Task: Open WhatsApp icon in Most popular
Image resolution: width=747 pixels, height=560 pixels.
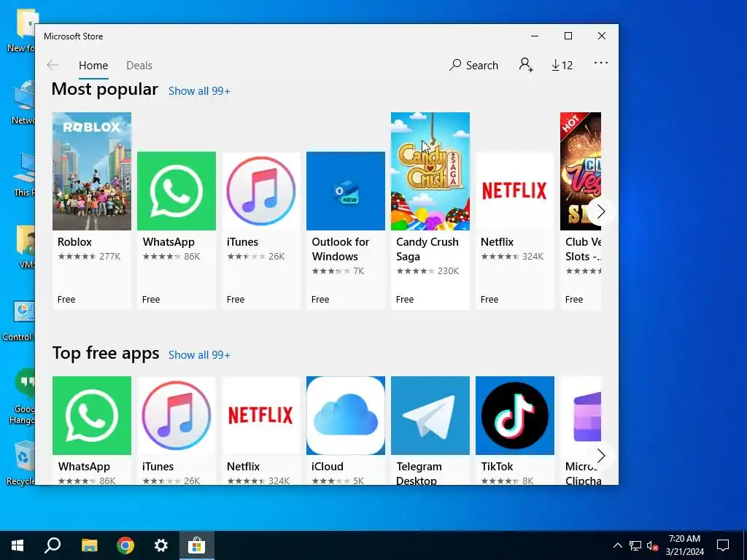Action: click(x=177, y=191)
